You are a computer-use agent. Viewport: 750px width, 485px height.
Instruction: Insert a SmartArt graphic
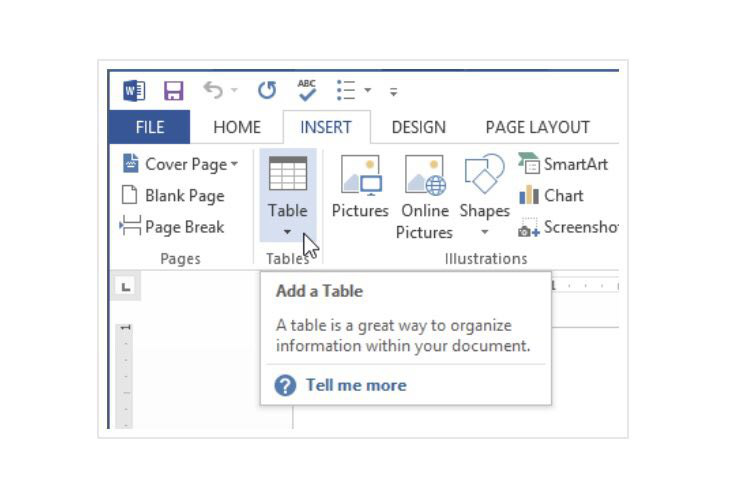563,164
